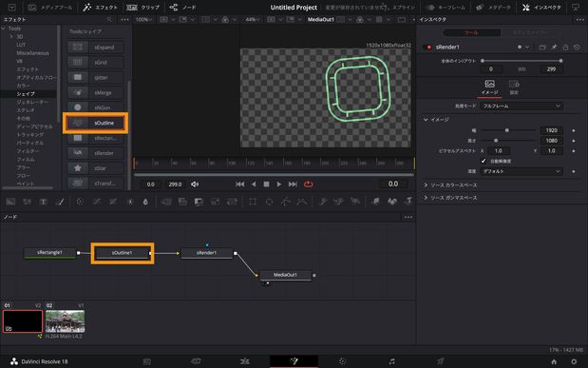
Task: Toggle audio mute speaker icon
Action: [195, 184]
